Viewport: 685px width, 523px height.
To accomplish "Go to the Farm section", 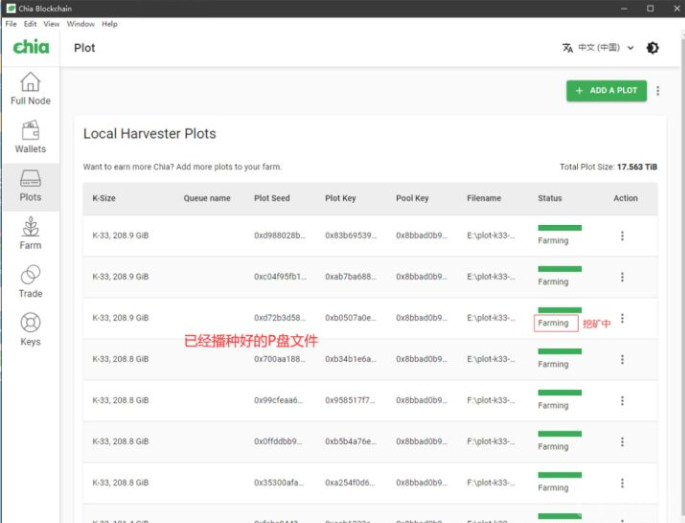I will click(30, 233).
